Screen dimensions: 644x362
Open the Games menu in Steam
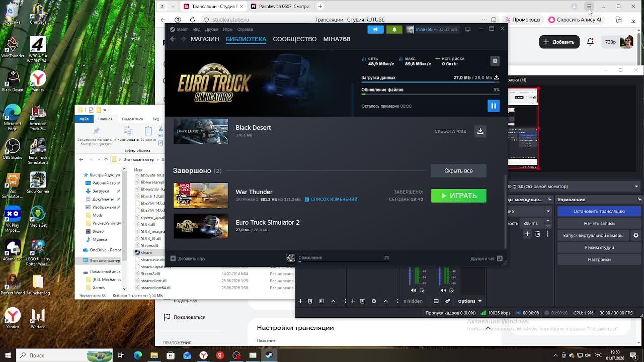(x=227, y=29)
